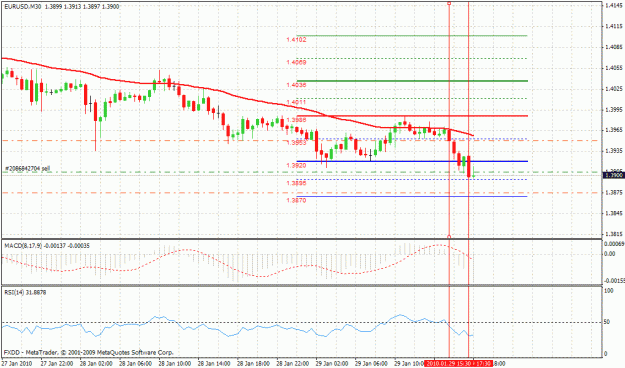Click the 28 Jan 10:00 time label

pyautogui.click(x=175, y=364)
